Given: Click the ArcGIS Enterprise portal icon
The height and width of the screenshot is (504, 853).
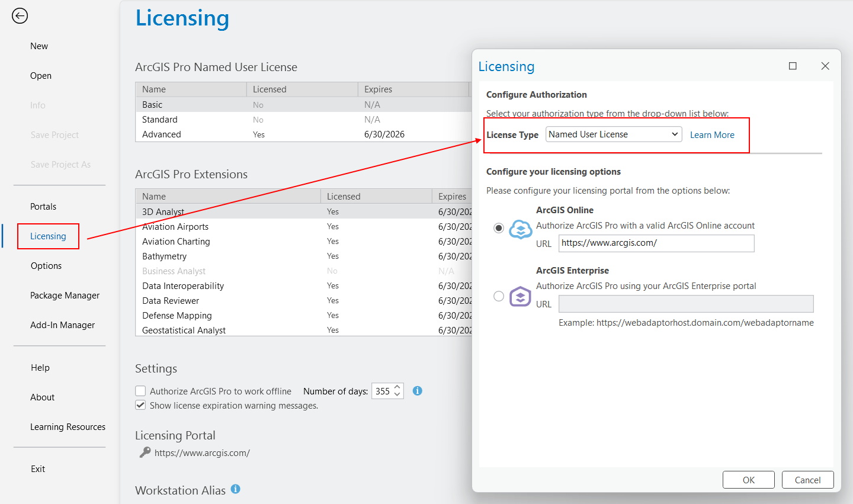Looking at the screenshot, I should point(520,296).
